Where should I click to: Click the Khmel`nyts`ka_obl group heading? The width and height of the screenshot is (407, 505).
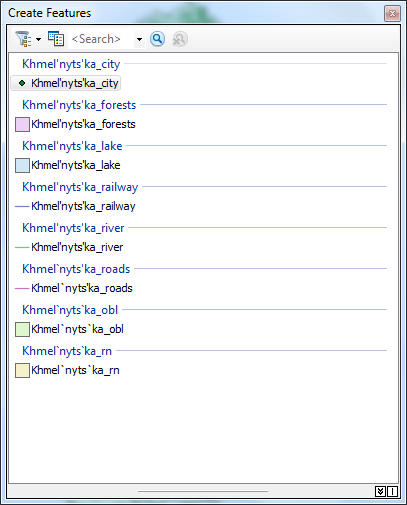pyautogui.click(x=70, y=310)
